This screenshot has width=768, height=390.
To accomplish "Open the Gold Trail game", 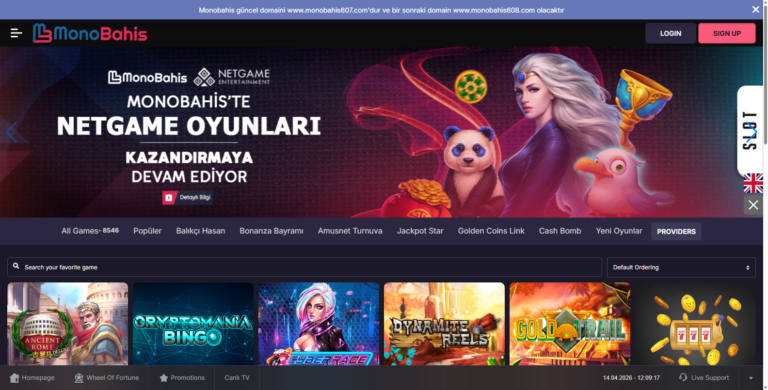I will tap(570, 324).
